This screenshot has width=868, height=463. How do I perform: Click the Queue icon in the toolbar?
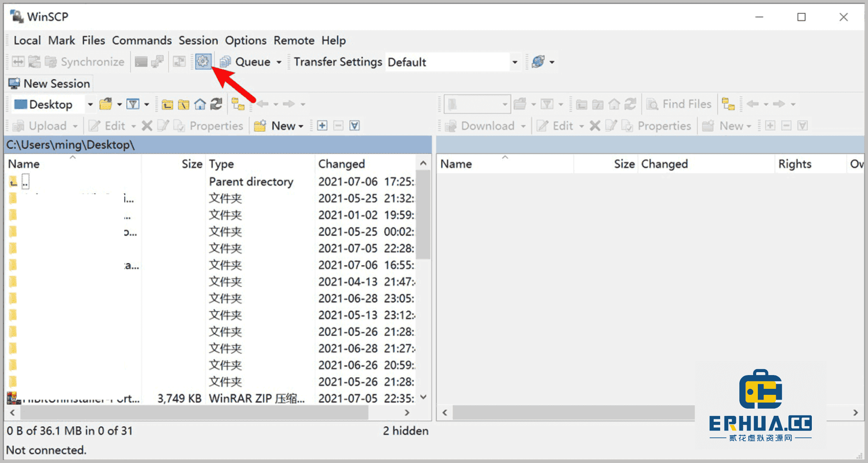tap(225, 62)
